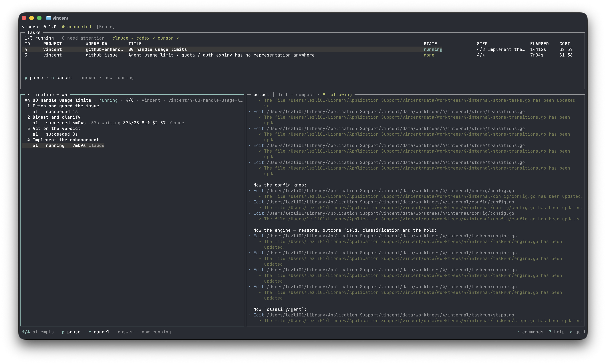
Task: Click the steps.go has been updated line
Action: [x=421, y=321]
